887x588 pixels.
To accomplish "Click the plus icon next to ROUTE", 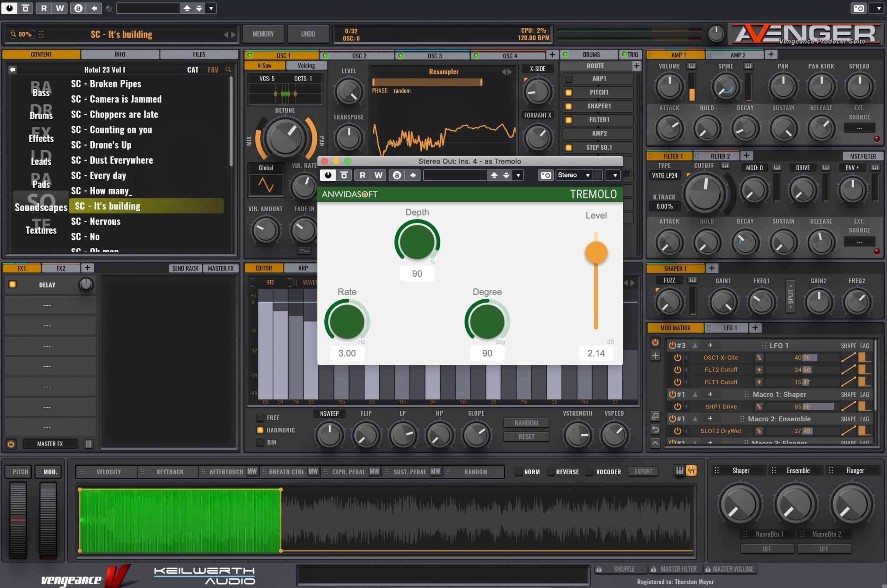I will pos(636,66).
